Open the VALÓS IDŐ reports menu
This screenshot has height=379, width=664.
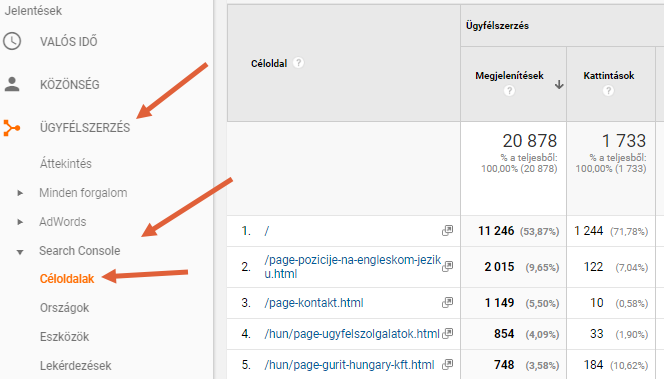pos(69,42)
